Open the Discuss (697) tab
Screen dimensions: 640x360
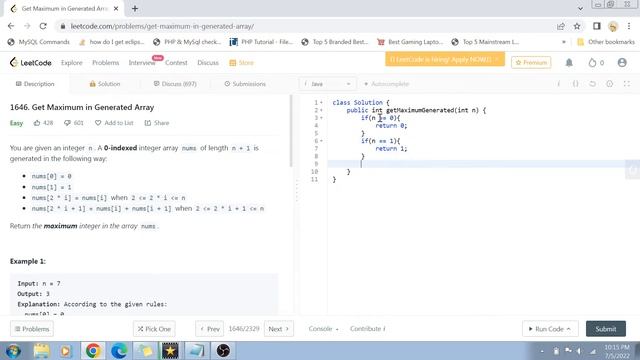pos(175,84)
